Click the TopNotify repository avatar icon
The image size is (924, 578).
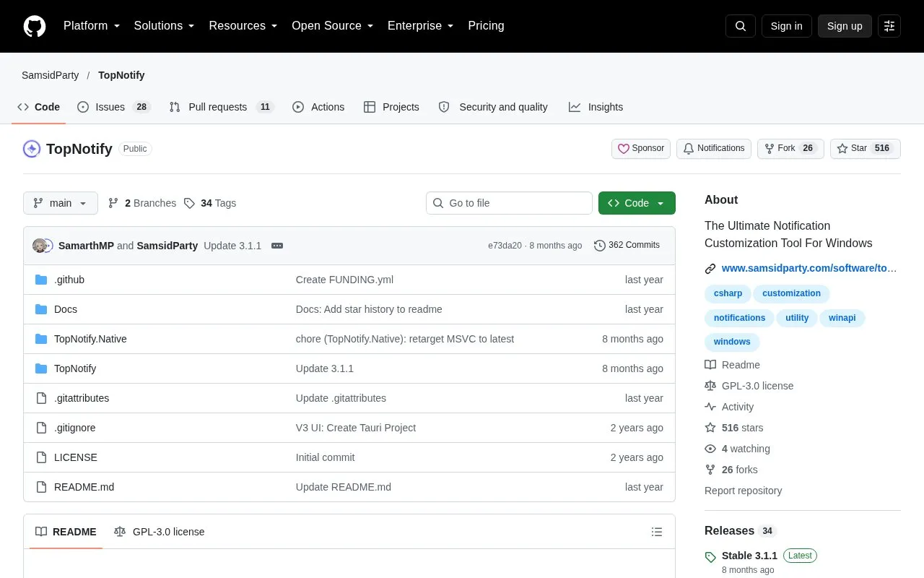click(x=32, y=149)
